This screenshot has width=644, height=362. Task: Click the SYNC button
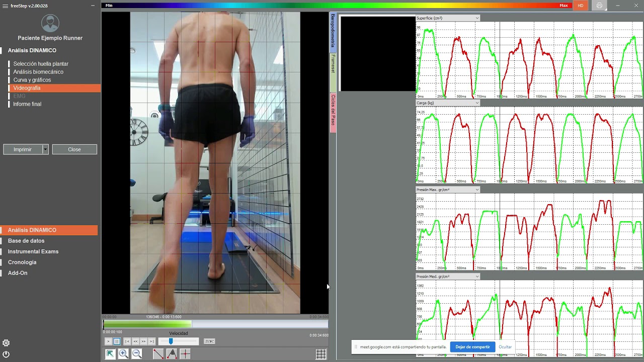click(209, 341)
